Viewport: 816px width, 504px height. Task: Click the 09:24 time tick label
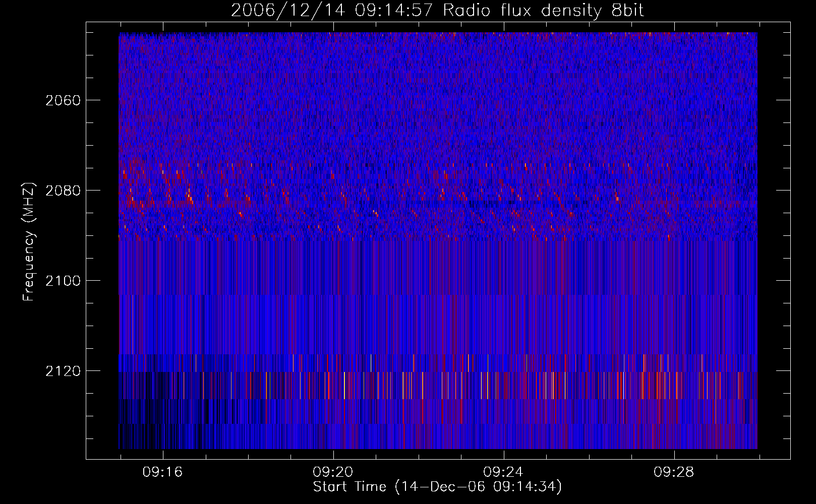[x=503, y=472]
